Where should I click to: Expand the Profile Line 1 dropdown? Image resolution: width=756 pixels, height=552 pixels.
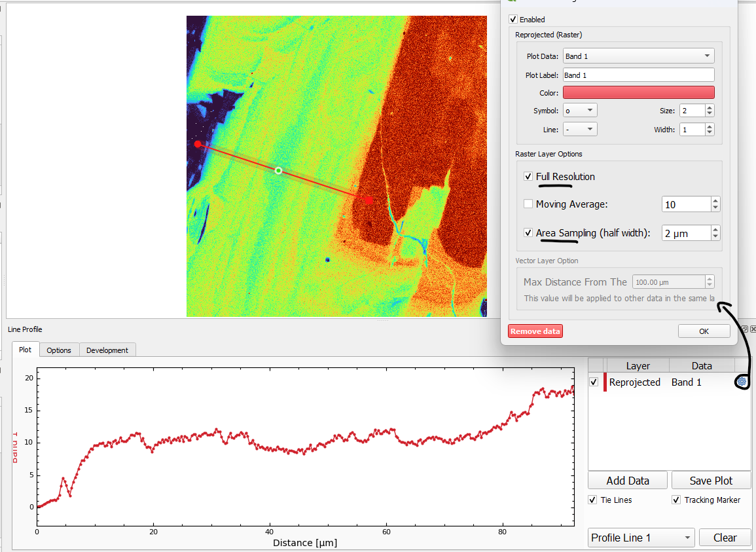[640, 538]
